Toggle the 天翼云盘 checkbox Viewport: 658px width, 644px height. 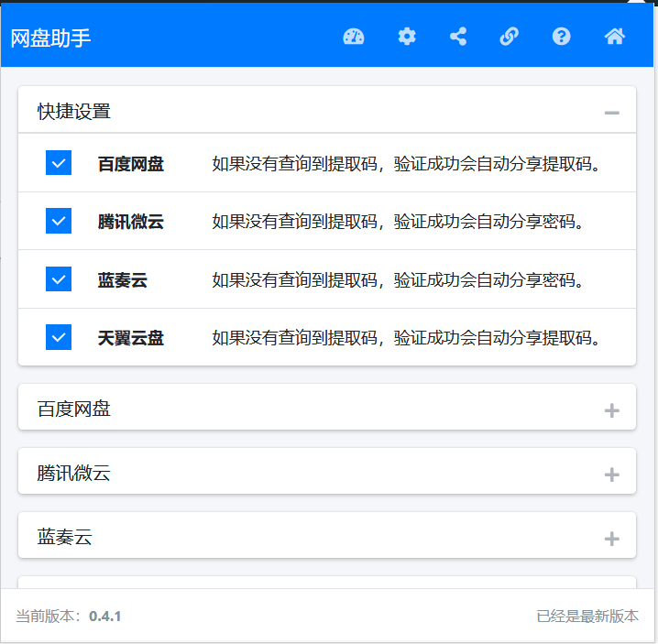tap(59, 337)
